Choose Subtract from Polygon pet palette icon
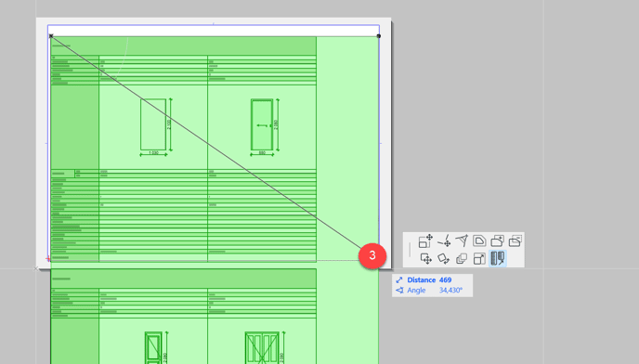Screen dimensions: 639x364 (515, 240)
